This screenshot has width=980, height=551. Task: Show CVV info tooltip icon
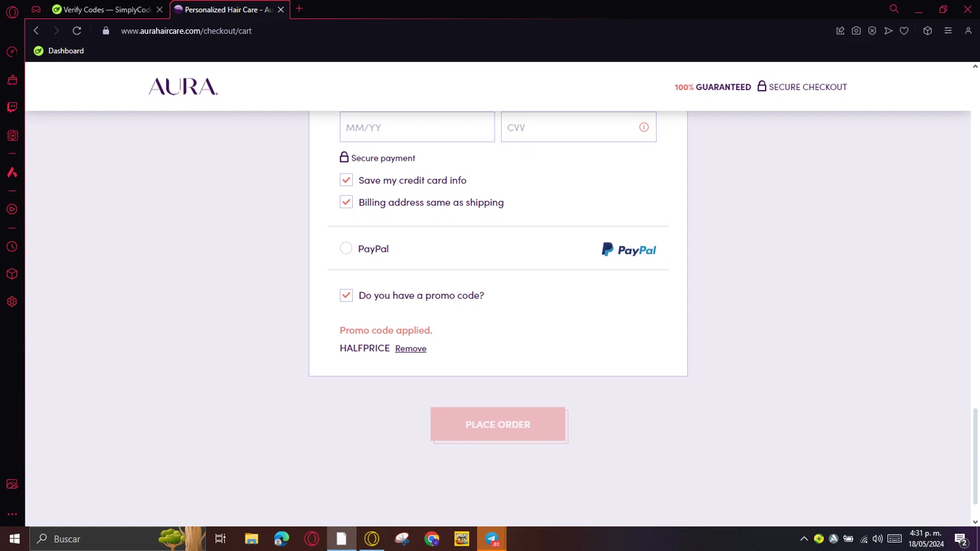(644, 127)
